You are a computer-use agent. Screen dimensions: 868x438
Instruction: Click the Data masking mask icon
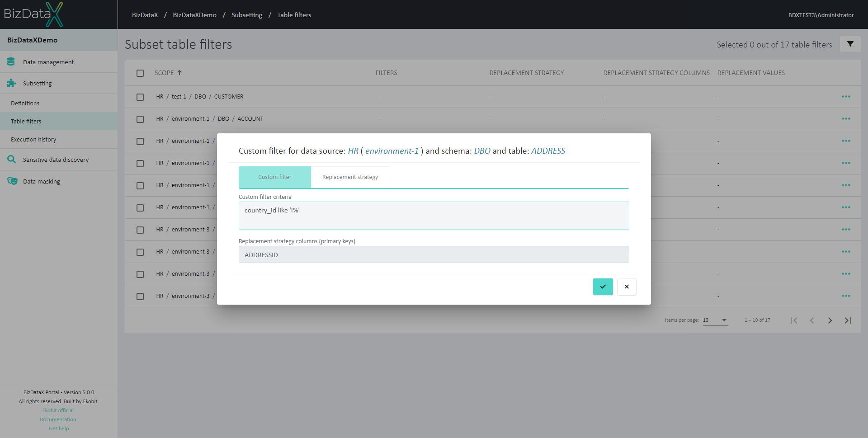click(12, 181)
